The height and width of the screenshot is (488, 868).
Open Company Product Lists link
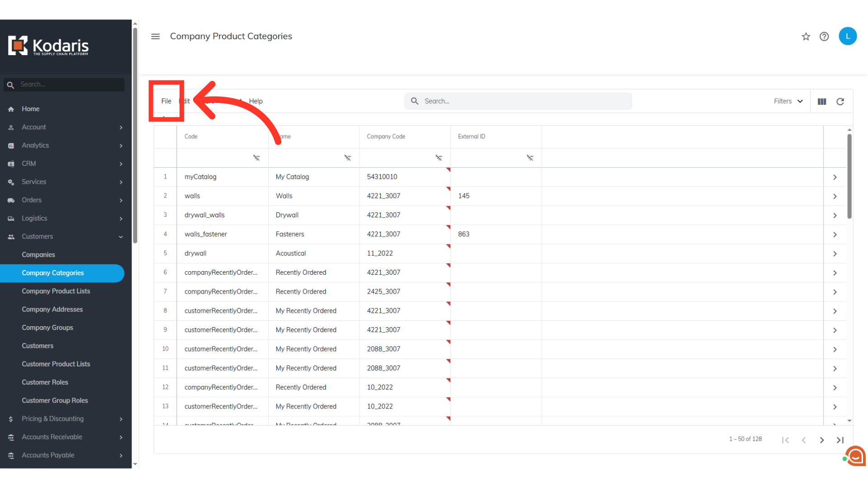(x=56, y=291)
